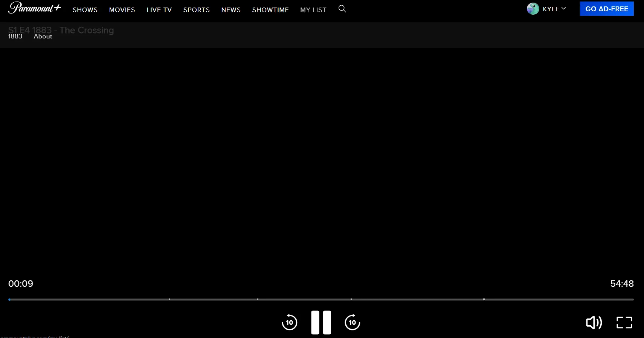
Task: Open the SHOWTIME section
Action: 270,10
